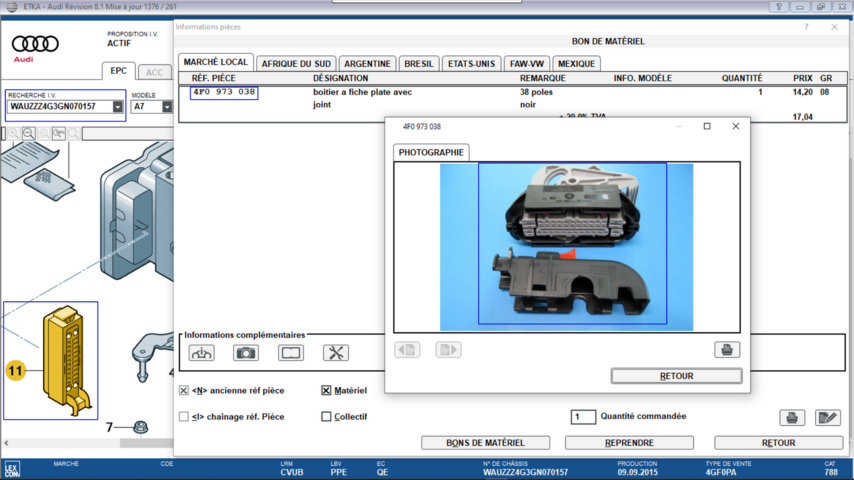Close the Informations pièces dialog
This screenshot has width=854, height=480.
[834, 27]
